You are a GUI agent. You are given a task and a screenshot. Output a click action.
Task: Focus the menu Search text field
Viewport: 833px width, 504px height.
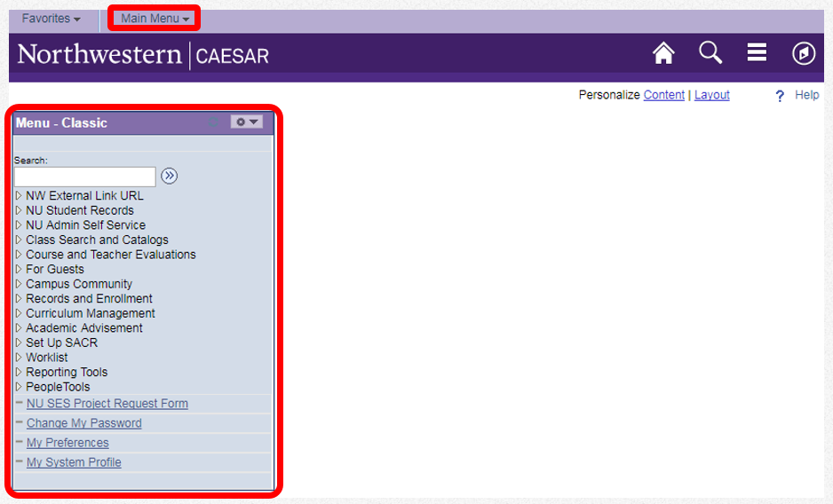tap(85, 177)
